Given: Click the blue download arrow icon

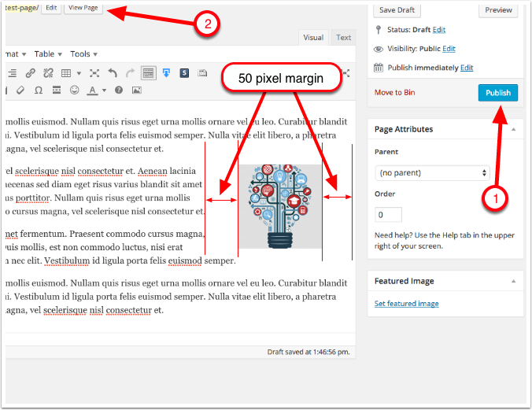Looking at the screenshot, I should tap(166, 73).
